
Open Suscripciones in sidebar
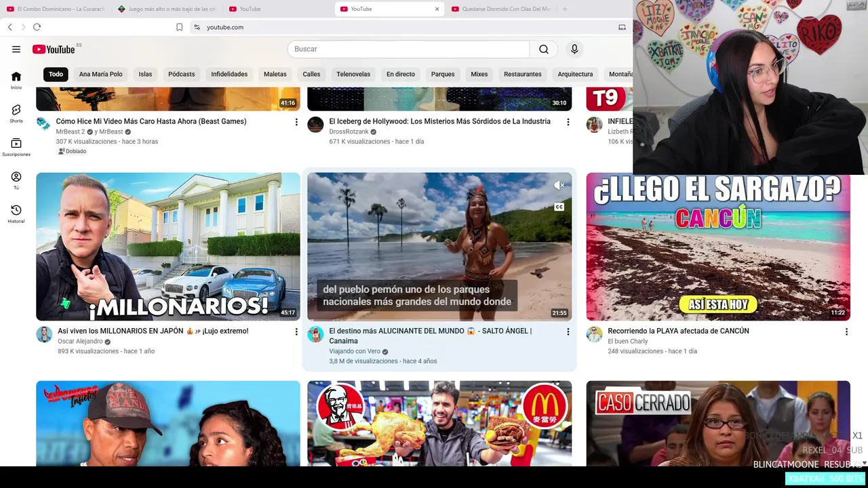[x=16, y=147]
